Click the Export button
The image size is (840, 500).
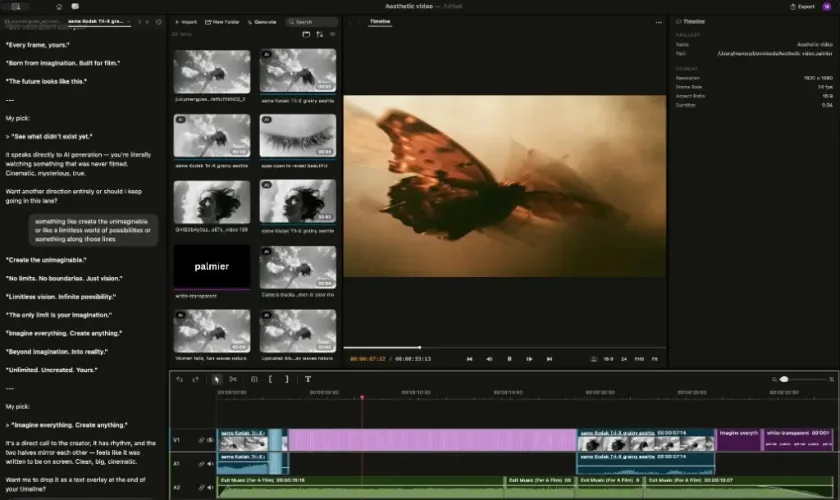[802, 6]
